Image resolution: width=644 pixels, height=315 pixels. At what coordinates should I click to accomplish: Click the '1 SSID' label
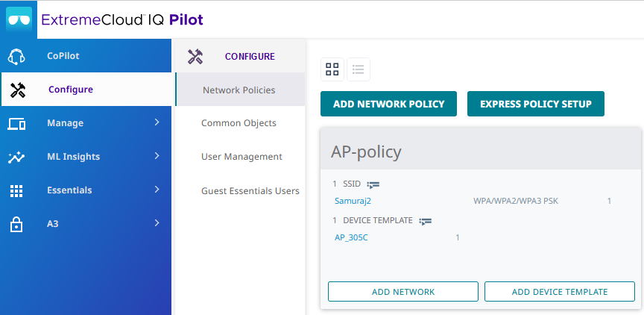tap(347, 184)
